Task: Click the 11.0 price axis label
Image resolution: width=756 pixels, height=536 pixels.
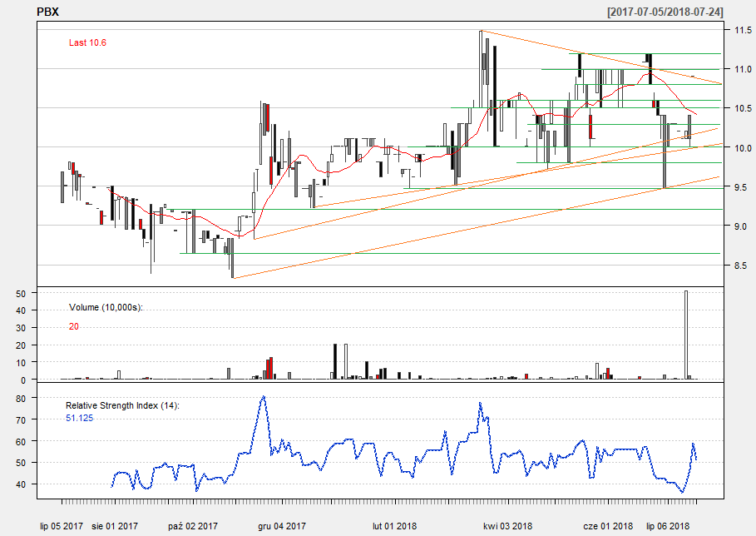Action: tap(743, 69)
